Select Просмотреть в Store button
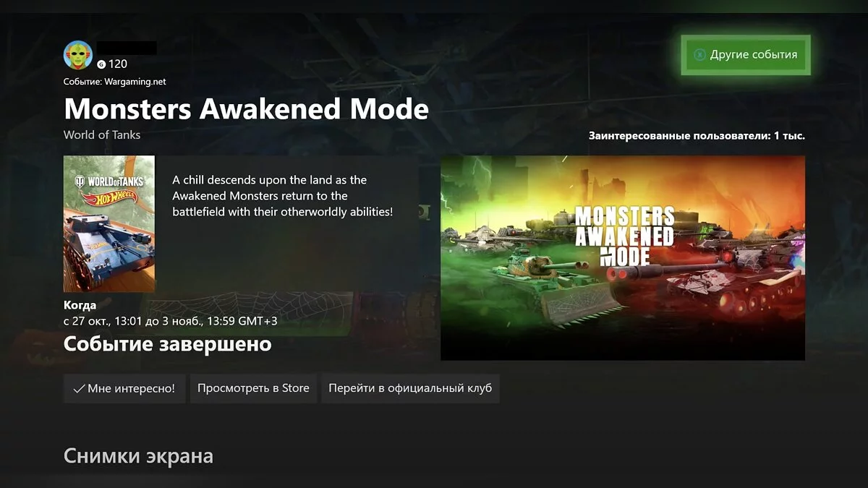The image size is (868, 488). click(253, 388)
